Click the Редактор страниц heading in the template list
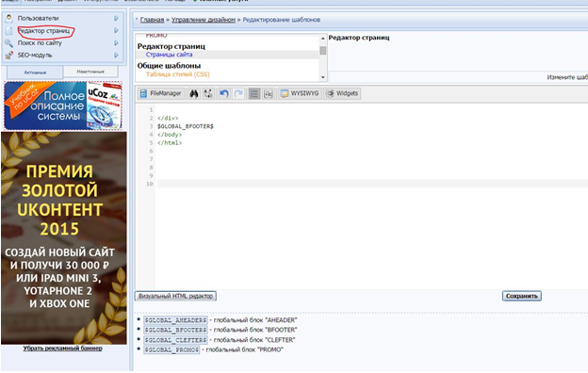The width and height of the screenshot is (588, 373). [171, 46]
